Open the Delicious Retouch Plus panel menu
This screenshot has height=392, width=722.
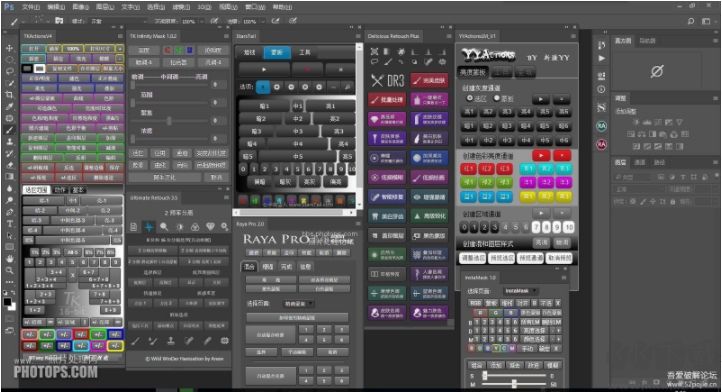[x=449, y=36]
